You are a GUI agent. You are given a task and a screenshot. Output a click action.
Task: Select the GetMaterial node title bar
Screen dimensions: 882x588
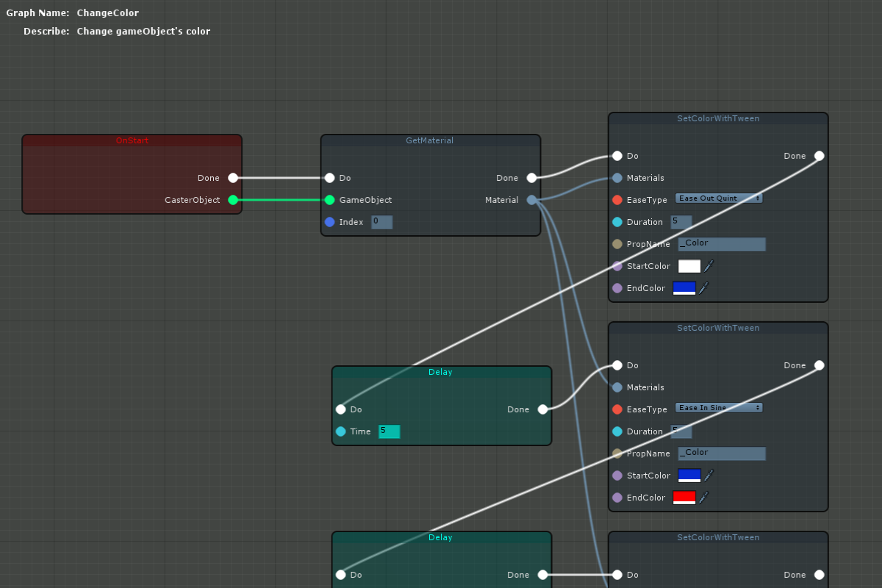[430, 140]
